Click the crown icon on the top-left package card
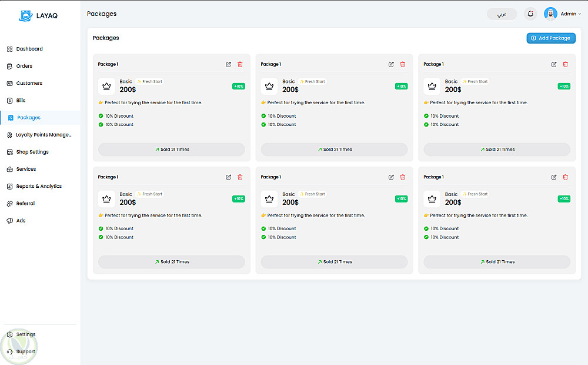 (x=106, y=86)
